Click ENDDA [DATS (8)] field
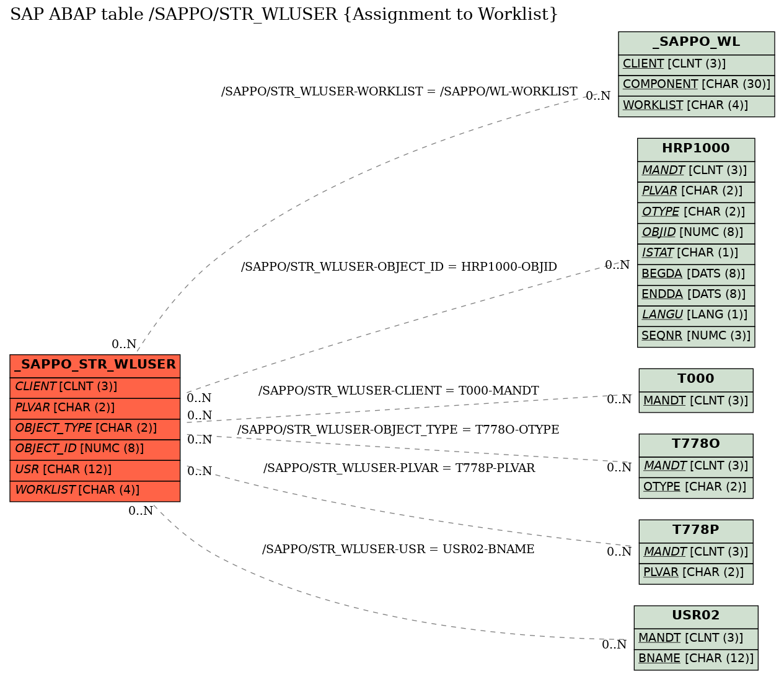 (696, 295)
